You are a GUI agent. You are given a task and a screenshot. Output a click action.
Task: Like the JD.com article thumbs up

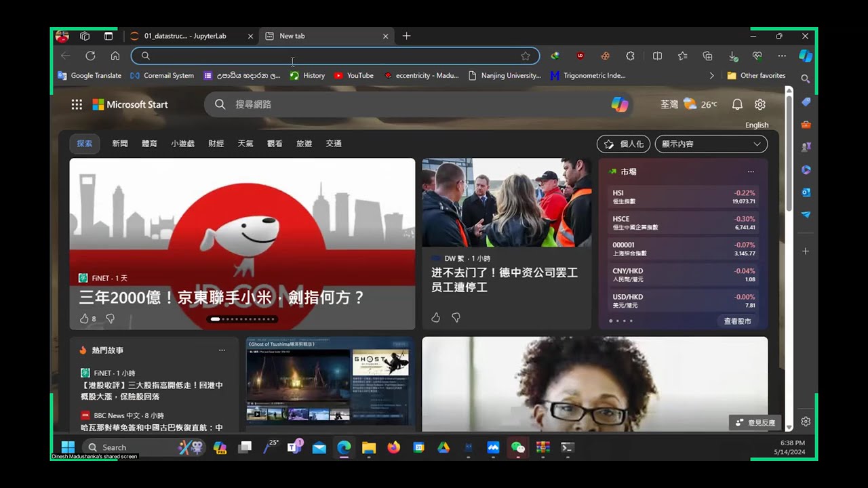(x=84, y=318)
